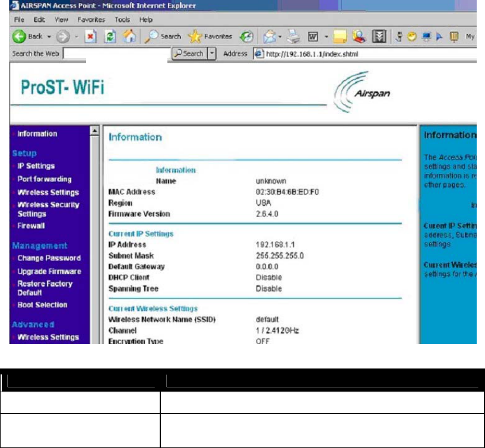Expand Word edit dropdown arrow

(326, 37)
